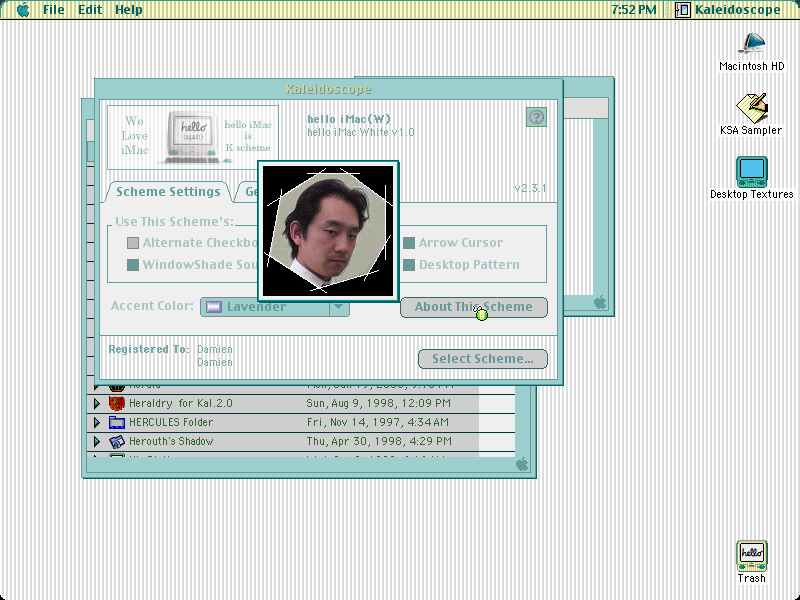The width and height of the screenshot is (800, 600).
Task: Click the v2.3.1 version label
Action: point(530,188)
